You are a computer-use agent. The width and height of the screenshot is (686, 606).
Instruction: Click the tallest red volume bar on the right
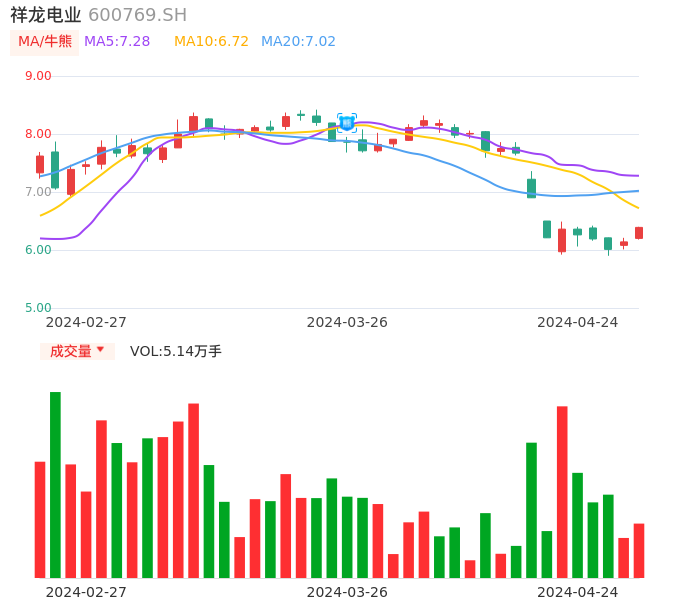(562, 491)
